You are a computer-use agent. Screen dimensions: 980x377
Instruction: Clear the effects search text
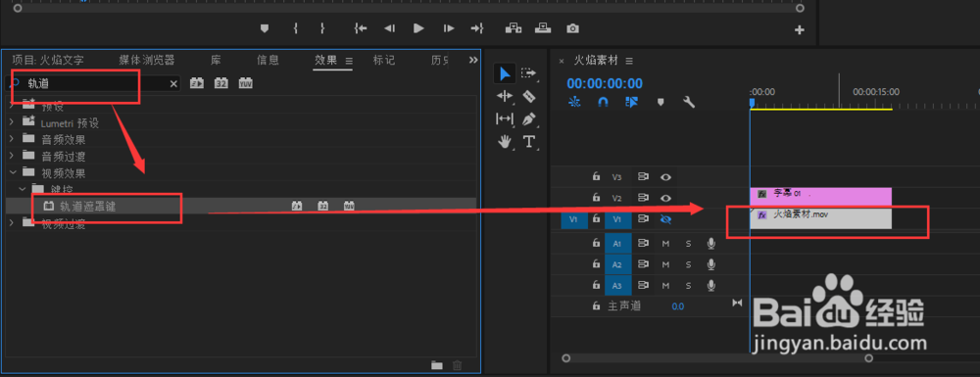(173, 83)
